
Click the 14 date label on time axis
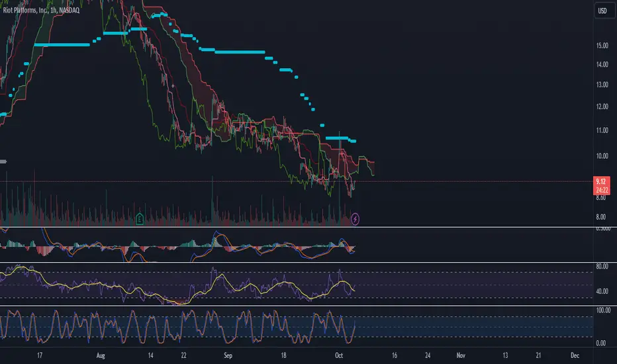tap(150, 356)
